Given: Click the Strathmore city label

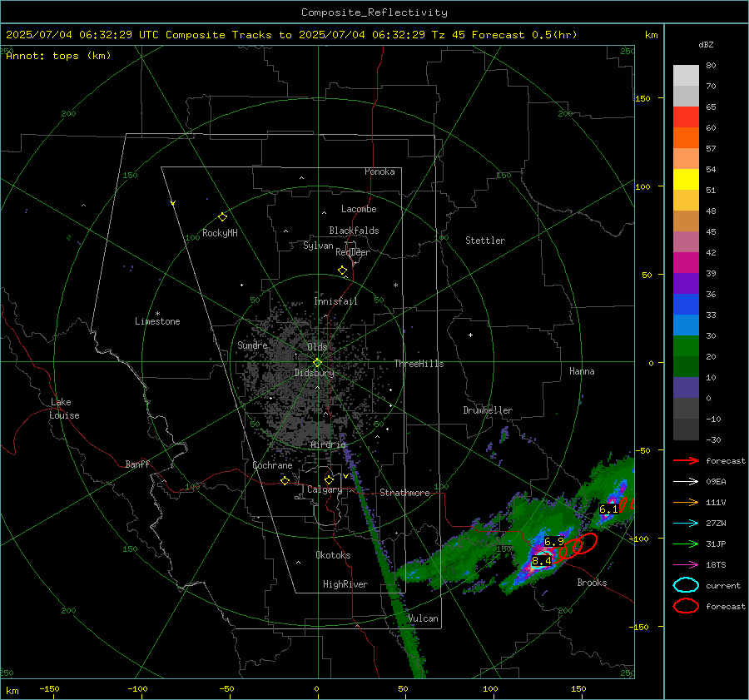Looking at the screenshot, I should coord(404,493).
